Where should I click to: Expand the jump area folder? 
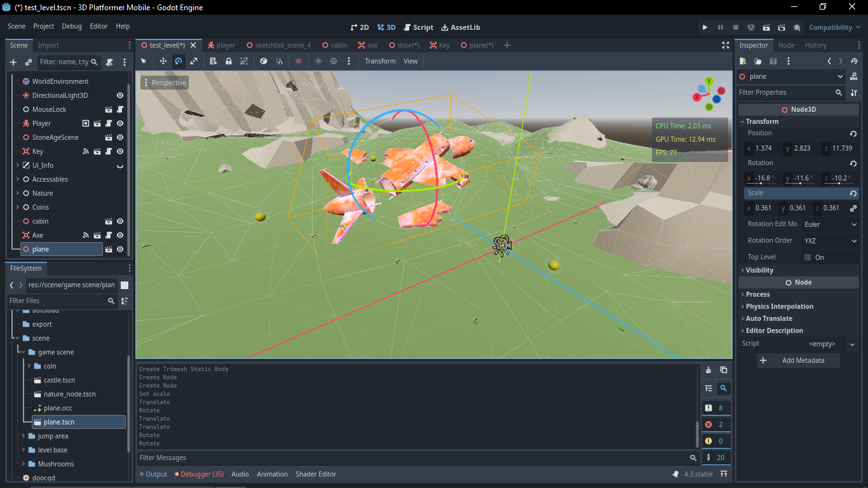24,436
